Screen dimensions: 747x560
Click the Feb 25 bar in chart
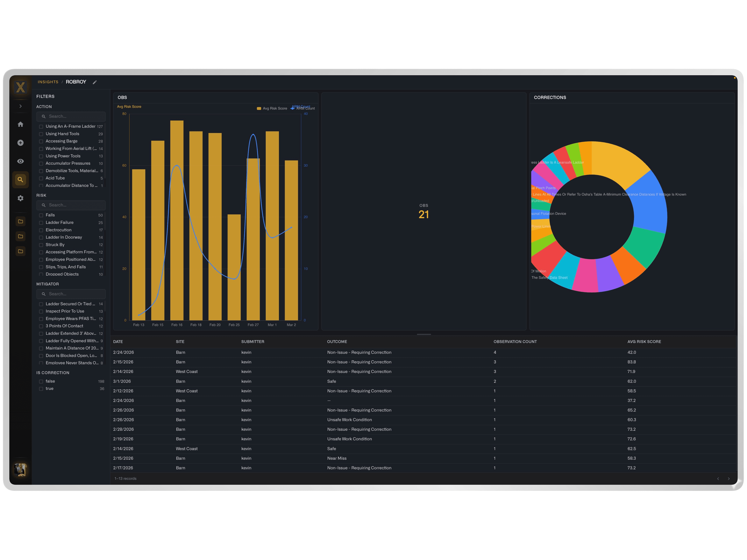point(234,267)
